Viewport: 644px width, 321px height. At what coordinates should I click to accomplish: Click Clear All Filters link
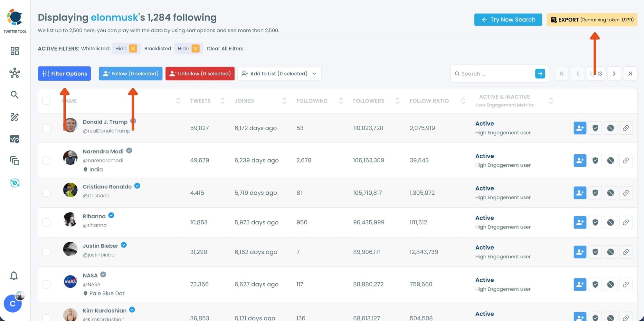click(225, 48)
